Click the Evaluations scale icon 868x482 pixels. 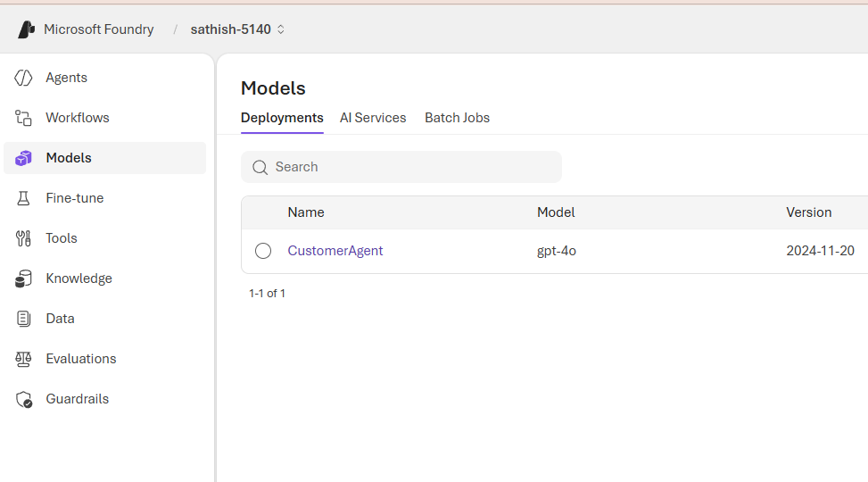point(24,359)
